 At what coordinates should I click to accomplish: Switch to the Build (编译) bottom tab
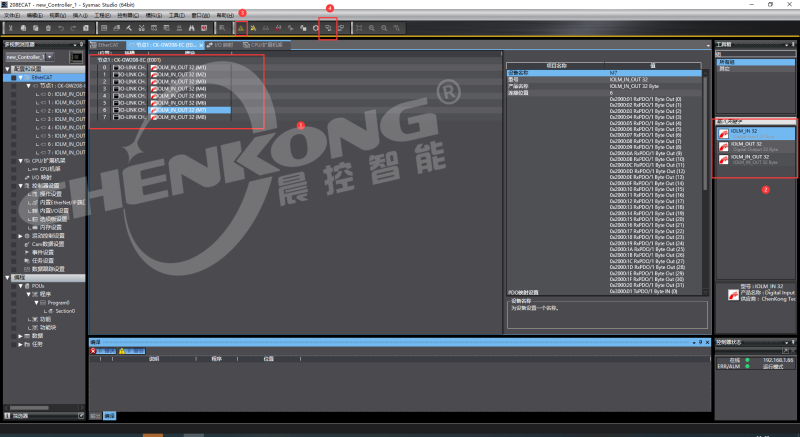[110, 416]
